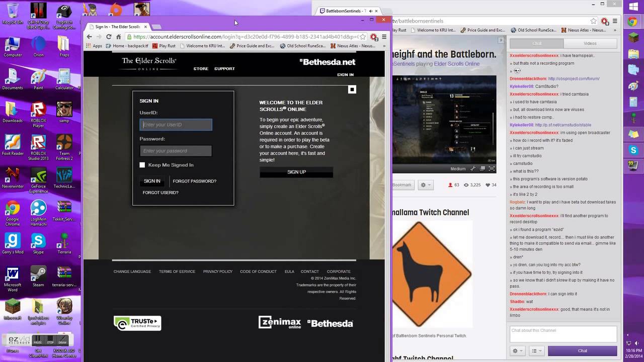Screen dimensions: 644x362
Task: Open LogMeIn Hamachi desktop shortcut
Action: click(38, 213)
